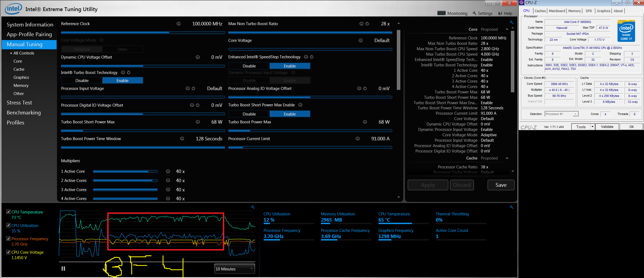Click info icon beside Core Voltage
Image resolution: width=644 pixels, height=278 pixels.
click(361, 40)
